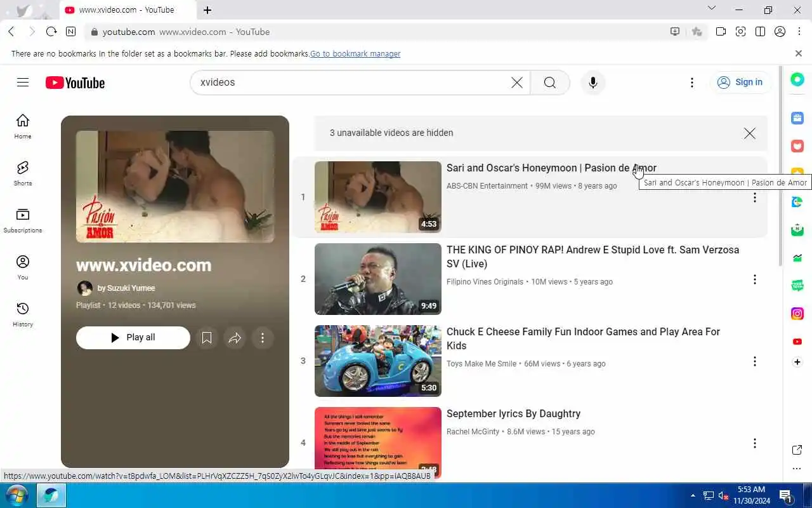The height and width of the screenshot is (508, 812).
Task: Open Chuck E Cheese Family Fun video title
Action: [584, 339]
